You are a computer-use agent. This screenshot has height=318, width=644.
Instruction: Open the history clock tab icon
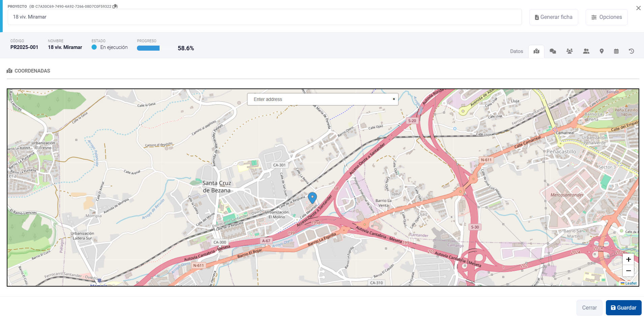pos(632,51)
